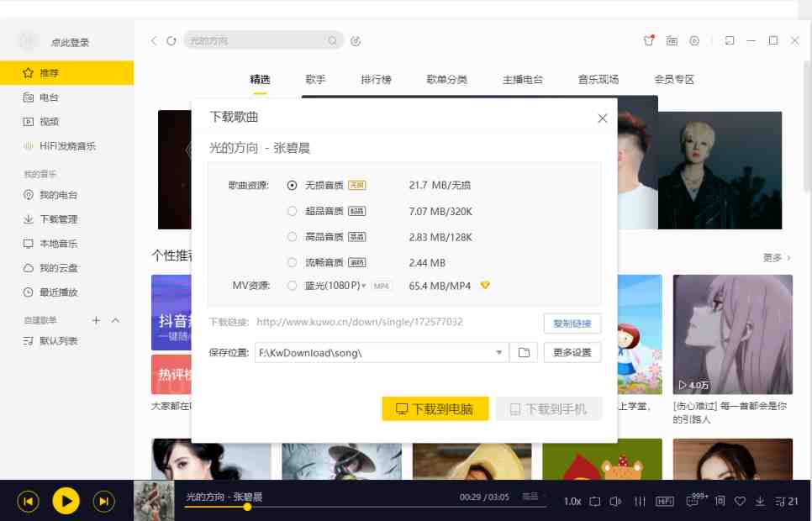Choose the 流畅音质 2.44 MB option
The height and width of the screenshot is (521, 812).
(x=293, y=261)
